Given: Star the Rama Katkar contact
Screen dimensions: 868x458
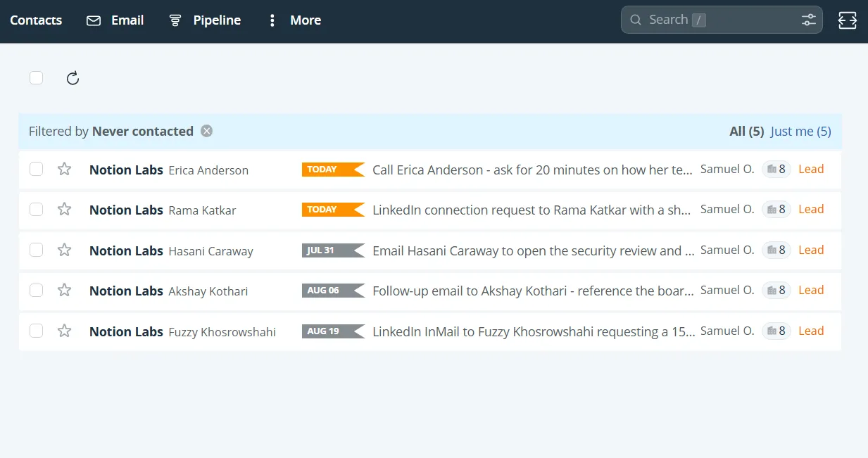Looking at the screenshot, I should coord(64,209).
